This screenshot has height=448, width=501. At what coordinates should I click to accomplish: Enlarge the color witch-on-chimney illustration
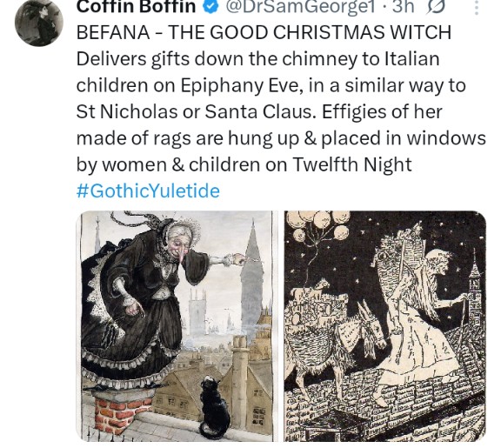(177, 326)
